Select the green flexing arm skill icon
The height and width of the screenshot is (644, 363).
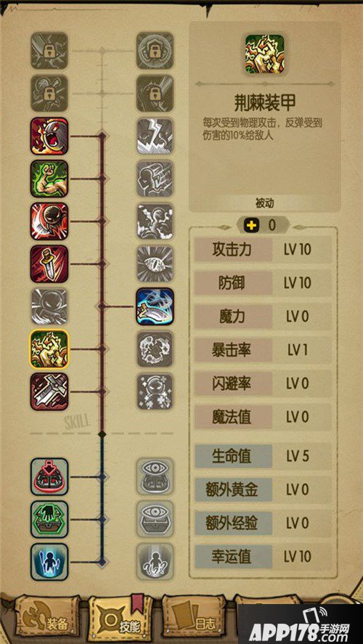(49, 179)
